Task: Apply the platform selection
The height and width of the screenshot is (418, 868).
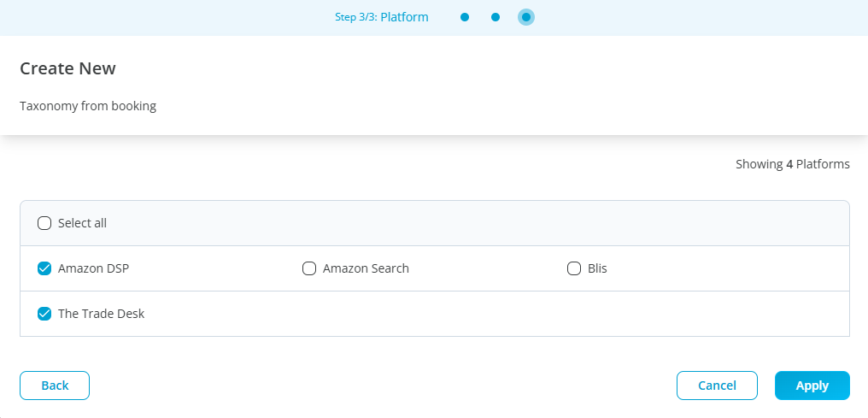Action: 812,386
